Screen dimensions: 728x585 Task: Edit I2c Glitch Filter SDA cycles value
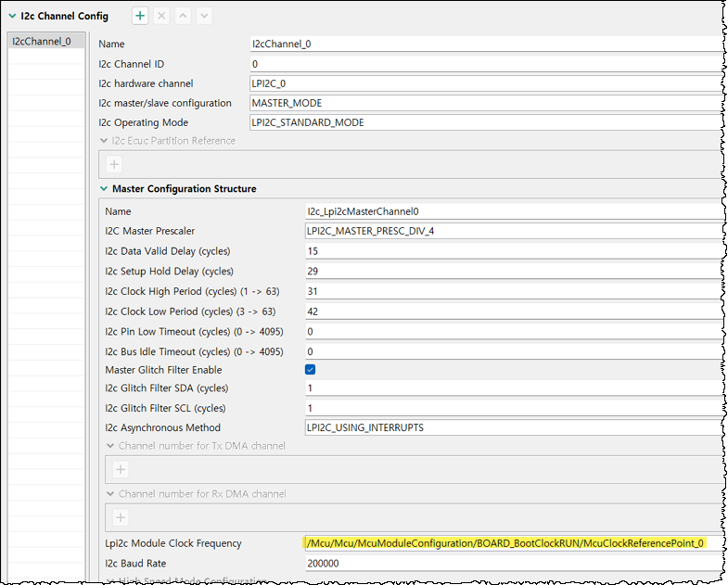[x=515, y=388]
